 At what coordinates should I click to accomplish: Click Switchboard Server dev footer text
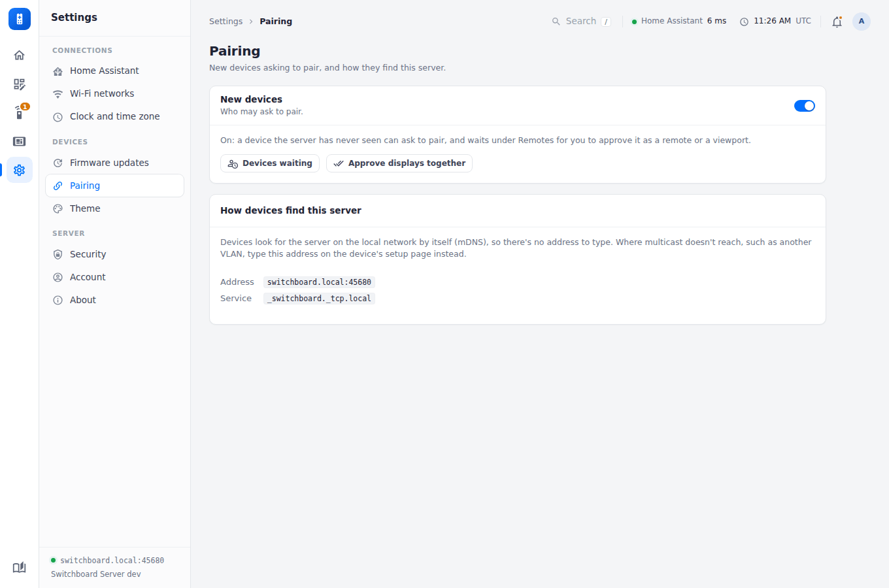click(x=96, y=574)
